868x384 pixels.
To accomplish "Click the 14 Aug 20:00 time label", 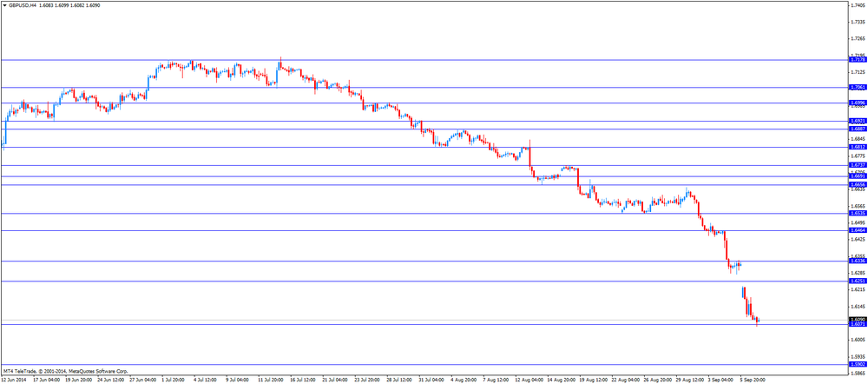I will coord(560,381).
